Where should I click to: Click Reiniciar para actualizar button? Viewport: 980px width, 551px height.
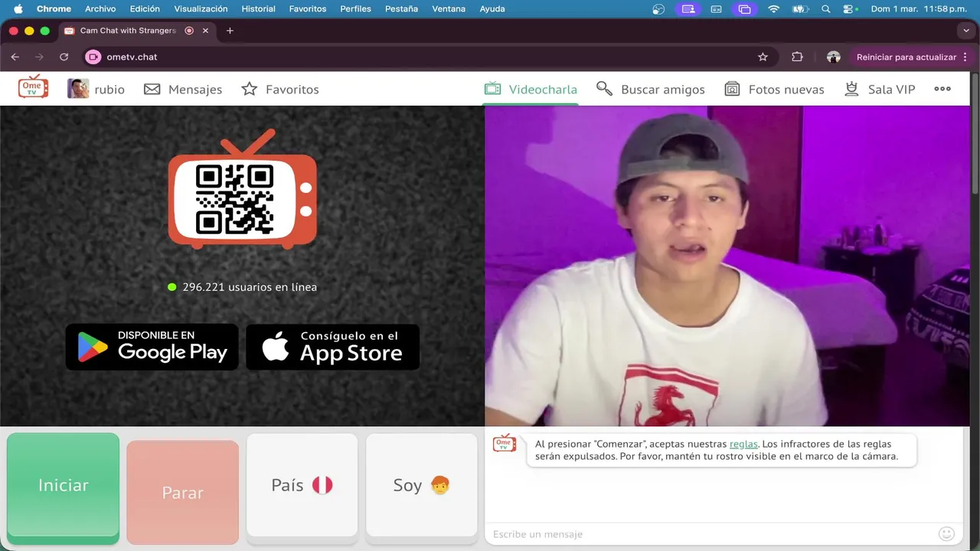(906, 57)
